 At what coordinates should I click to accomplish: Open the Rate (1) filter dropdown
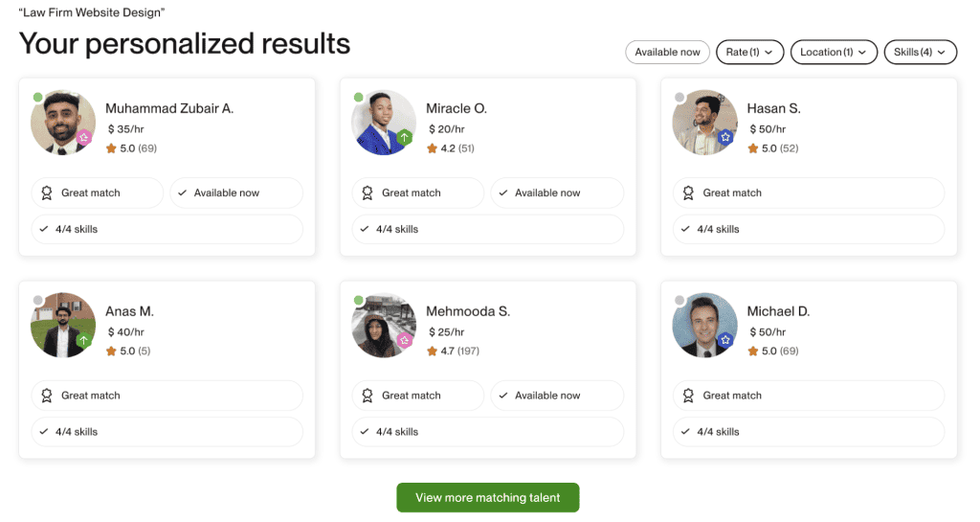(x=749, y=52)
